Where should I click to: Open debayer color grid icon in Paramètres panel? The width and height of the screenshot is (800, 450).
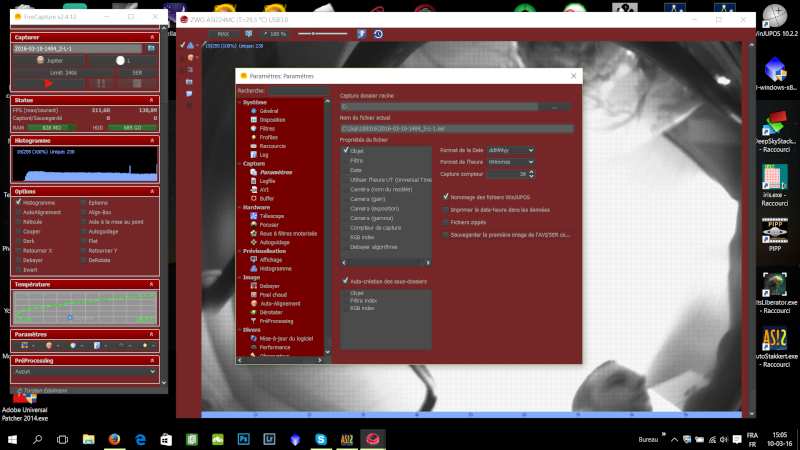24,345
